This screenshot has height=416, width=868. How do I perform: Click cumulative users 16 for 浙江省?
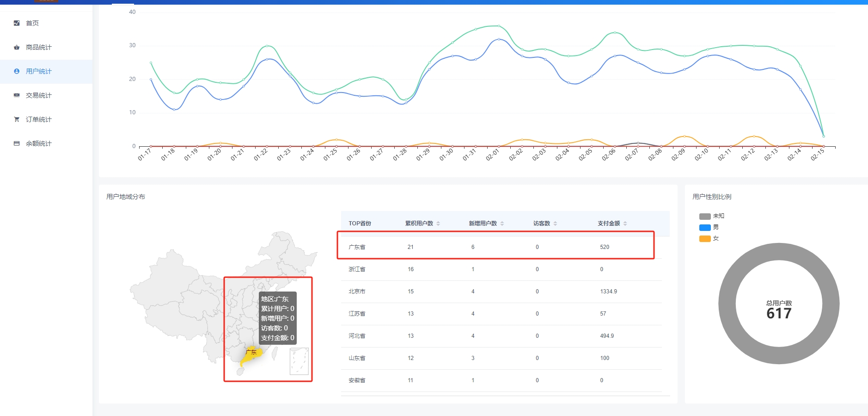410,269
